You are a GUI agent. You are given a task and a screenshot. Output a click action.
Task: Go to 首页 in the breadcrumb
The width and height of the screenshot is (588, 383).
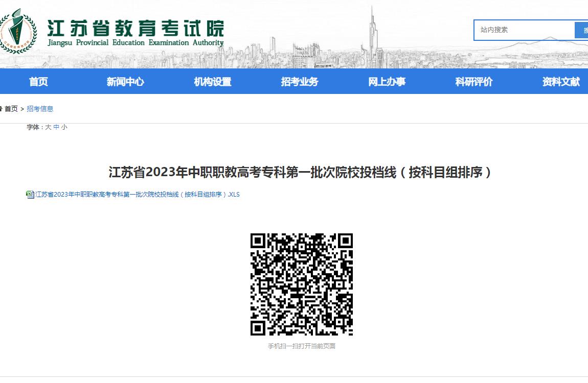coord(11,109)
